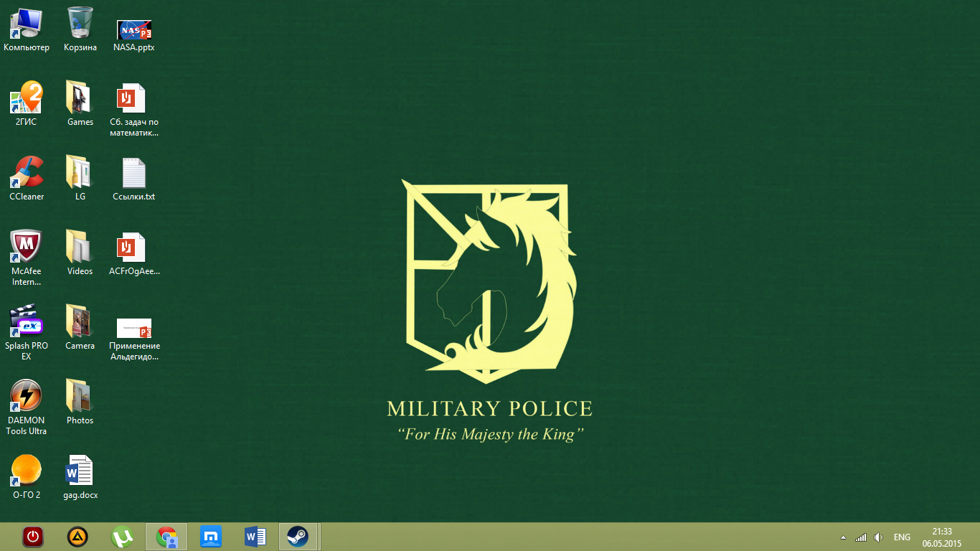Select the О-ГО 2 shortcut

click(27, 477)
